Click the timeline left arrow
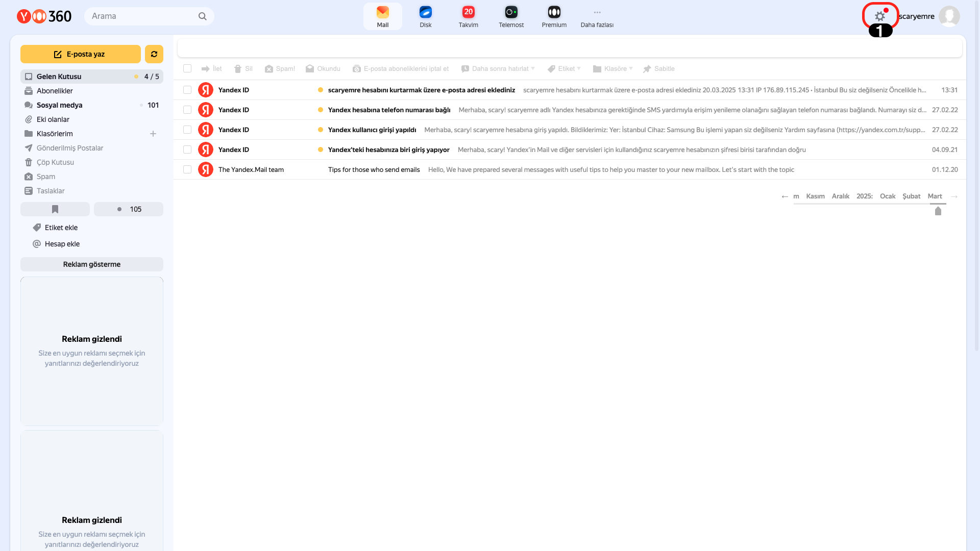This screenshot has width=980, height=551. coord(785,196)
